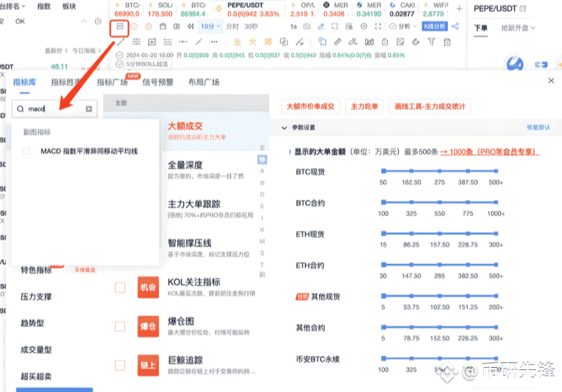The image size is (562, 392).
Task: Add a new ticker tab with plus icon
Action: (x=459, y=9)
